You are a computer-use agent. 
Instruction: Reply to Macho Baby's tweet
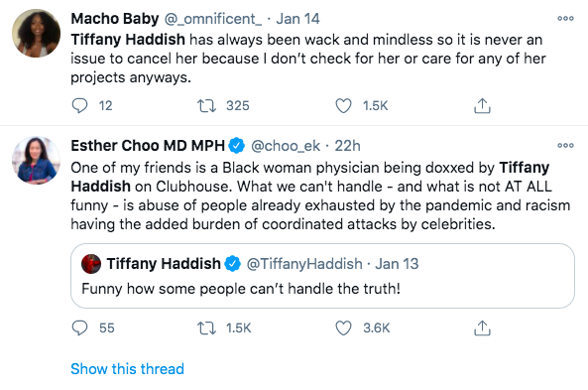pos(79,105)
